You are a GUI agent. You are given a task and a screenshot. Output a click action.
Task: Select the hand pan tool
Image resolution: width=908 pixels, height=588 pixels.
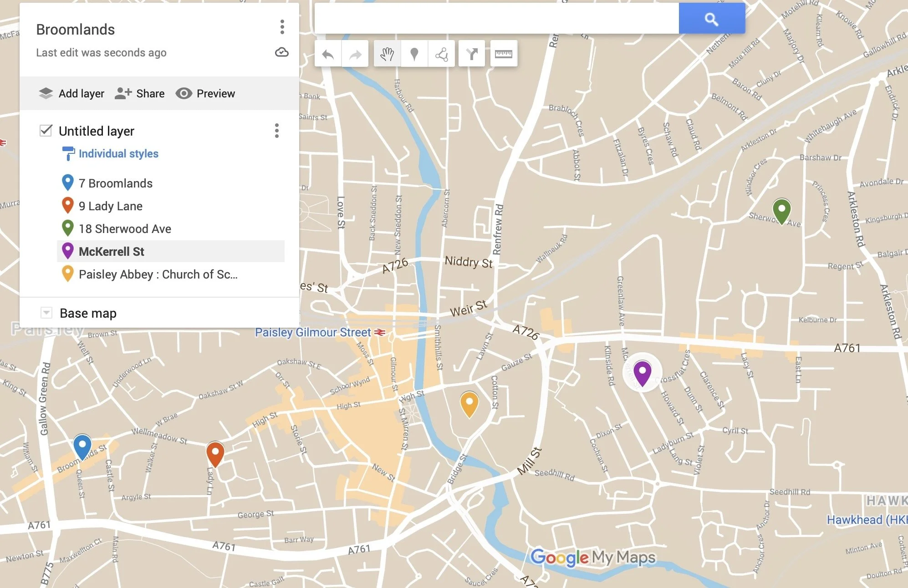point(387,55)
